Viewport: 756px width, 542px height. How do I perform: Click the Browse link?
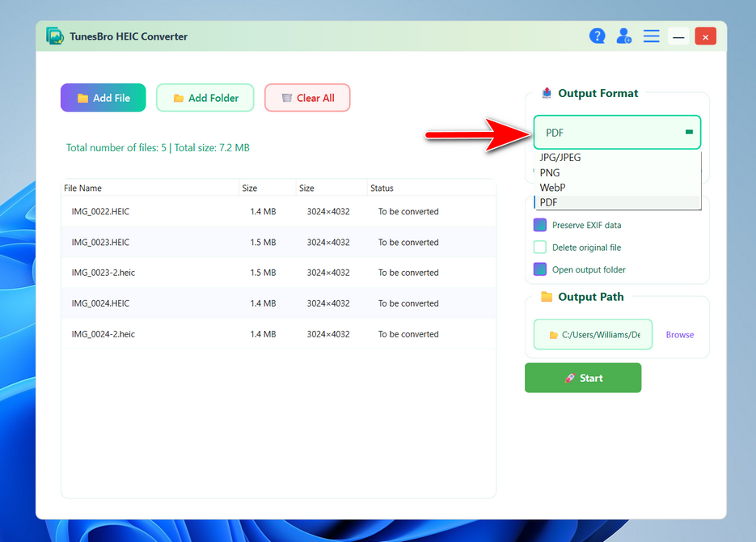coord(680,335)
